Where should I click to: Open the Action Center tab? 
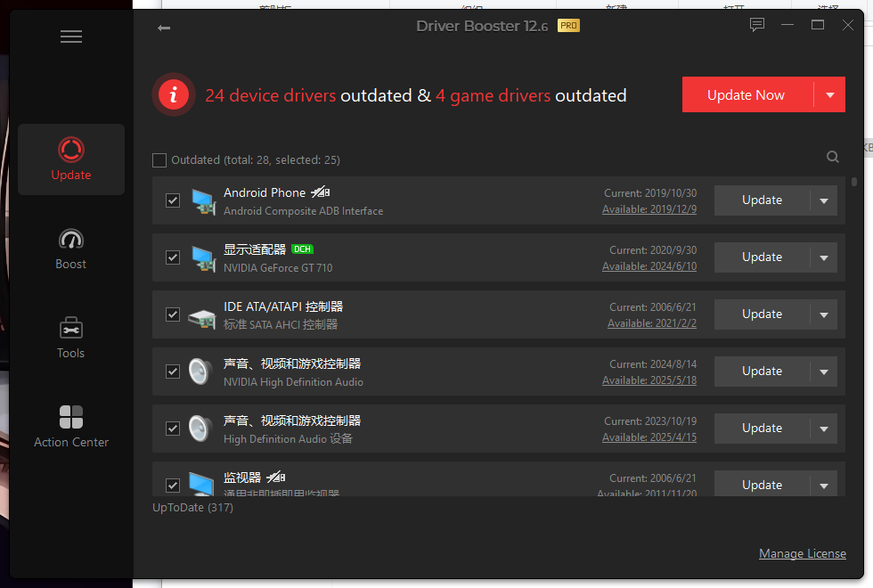(71, 427)
